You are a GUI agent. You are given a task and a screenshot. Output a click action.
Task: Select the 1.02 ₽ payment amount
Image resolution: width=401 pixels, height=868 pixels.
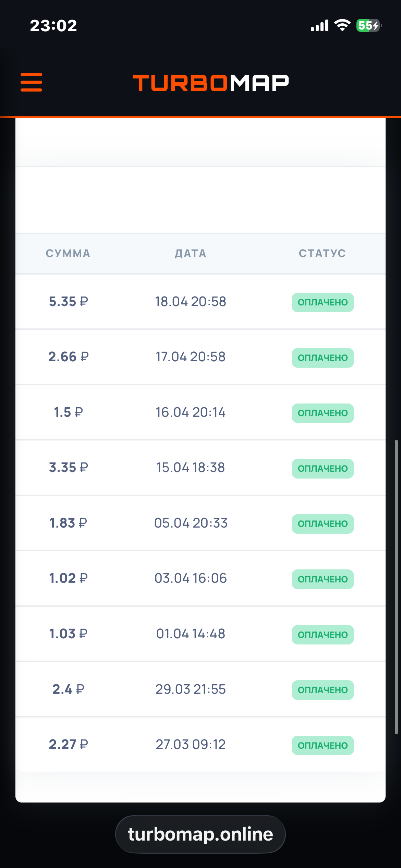tap(68, 578)
